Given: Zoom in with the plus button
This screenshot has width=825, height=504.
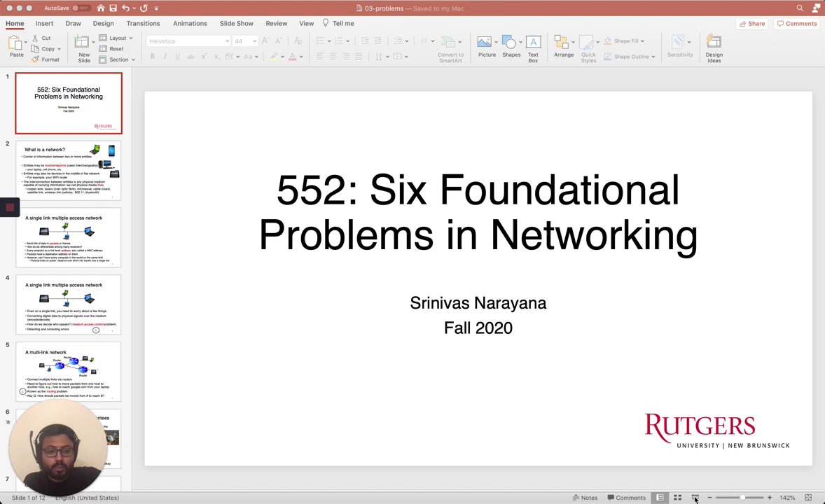Looking at the screenshot, I should point(770,498).
